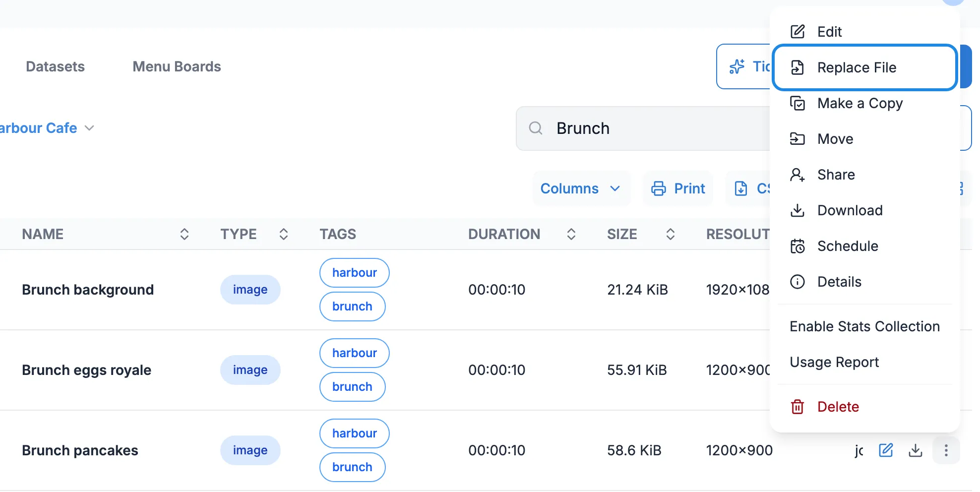Open the Columns dropdown
980x492 pixels.
click(581, 188)
